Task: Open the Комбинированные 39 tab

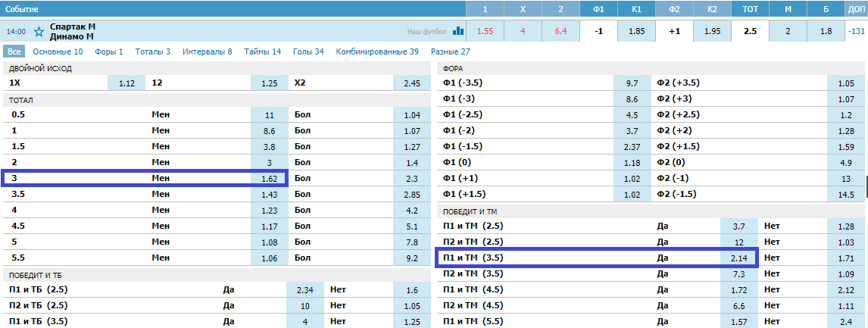Action: (377, 52)
